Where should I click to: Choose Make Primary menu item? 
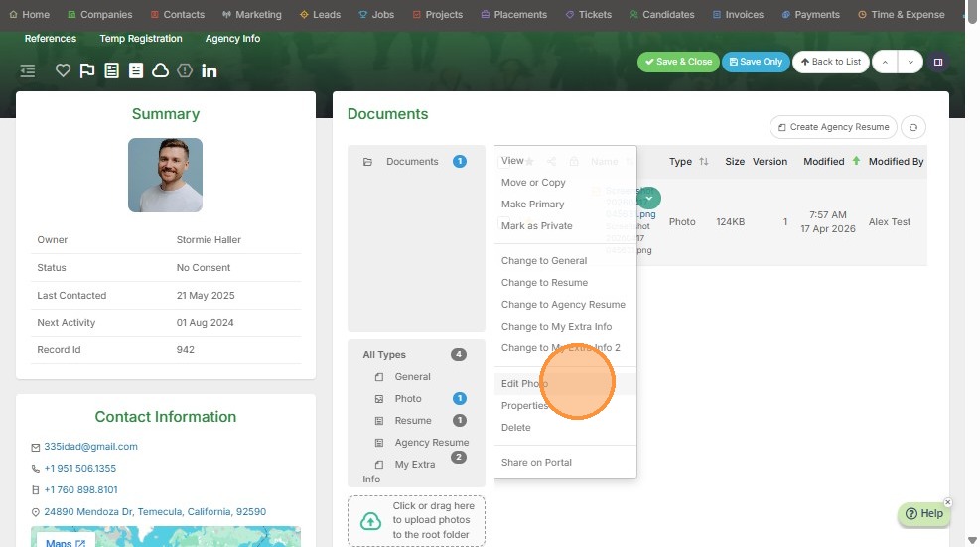click(565, 204)
